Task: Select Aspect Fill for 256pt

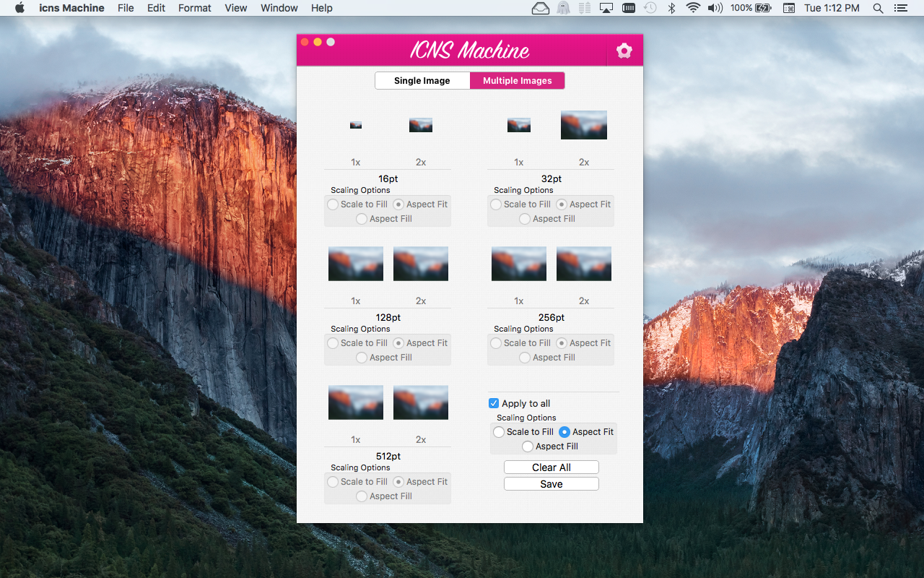Action: pos(524,357)
